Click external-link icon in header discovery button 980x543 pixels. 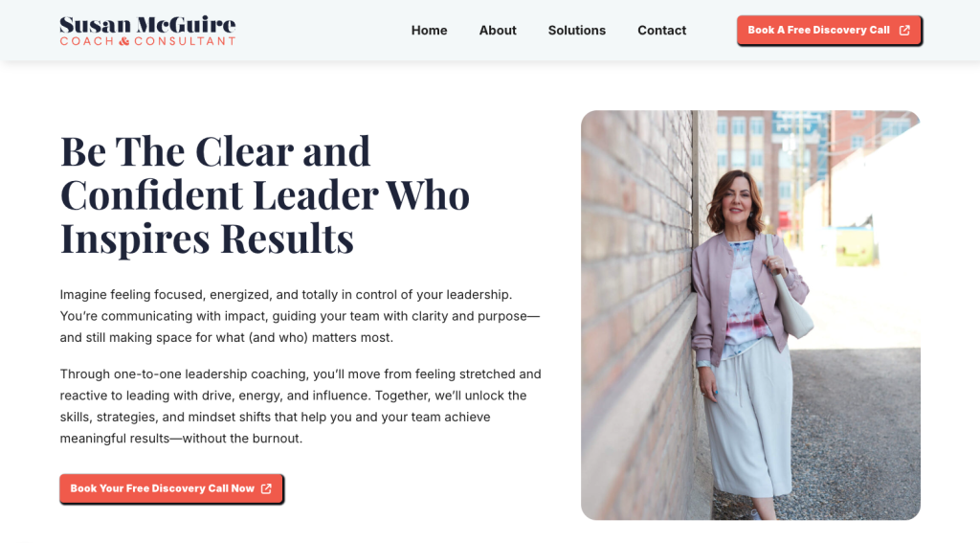(x=904, y=30)
